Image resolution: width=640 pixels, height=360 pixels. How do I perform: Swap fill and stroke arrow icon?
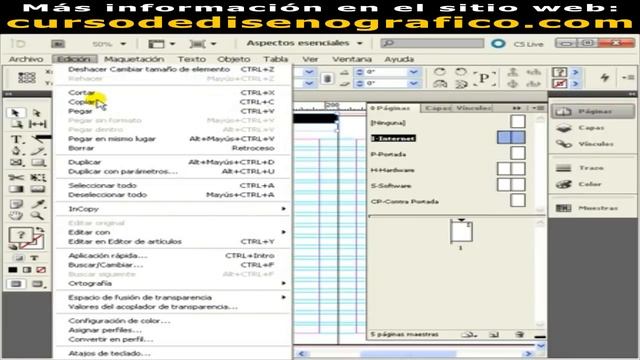40,230
